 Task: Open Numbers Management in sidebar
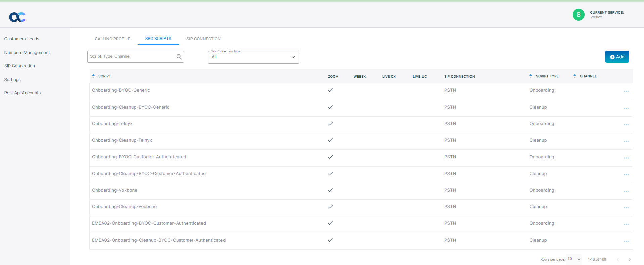27,53
